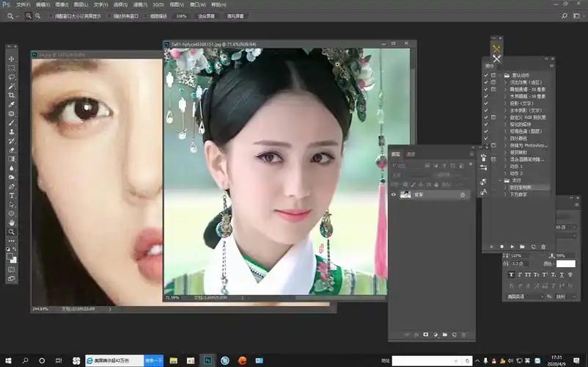Collapse the 默认动作 action set

[500, 75]
